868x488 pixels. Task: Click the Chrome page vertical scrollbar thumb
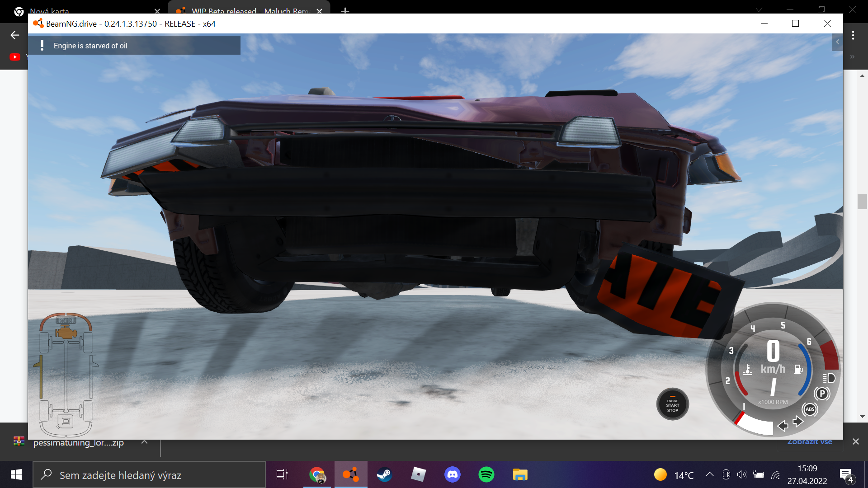click(862, 202)
